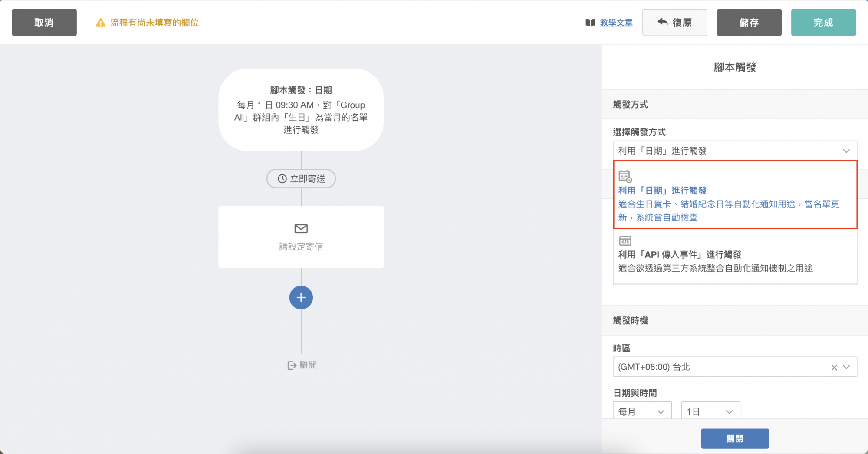Screen dimensions: 868x454
Task: Open the 教學文章 tutorial link
Action: (616, 23)
